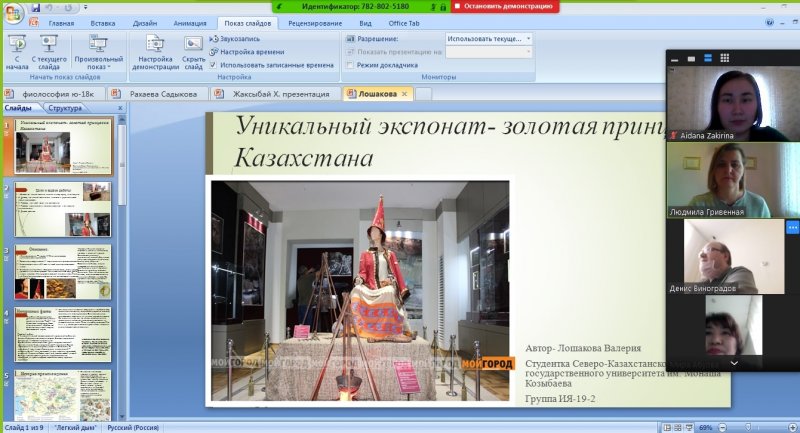Screen dimensions: 800x433
Task: Select the Слайды pane tab
Action: coord(18,108)
